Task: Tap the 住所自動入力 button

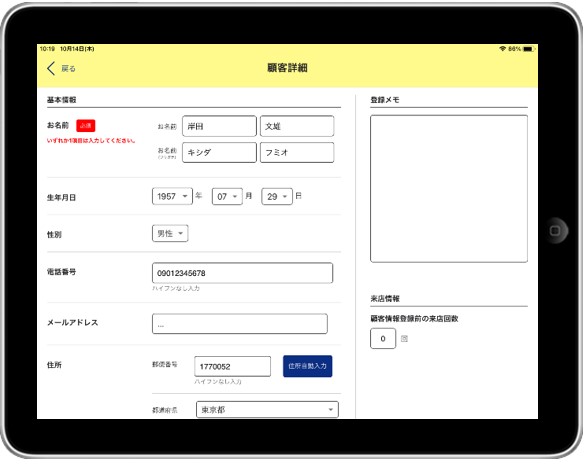Action: pyautogui.click(x=308, y=366)
